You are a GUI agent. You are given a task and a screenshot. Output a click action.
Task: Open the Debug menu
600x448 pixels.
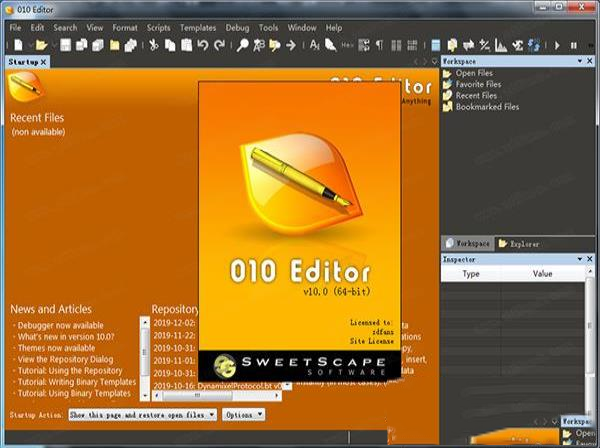click(x=237, y=28)
